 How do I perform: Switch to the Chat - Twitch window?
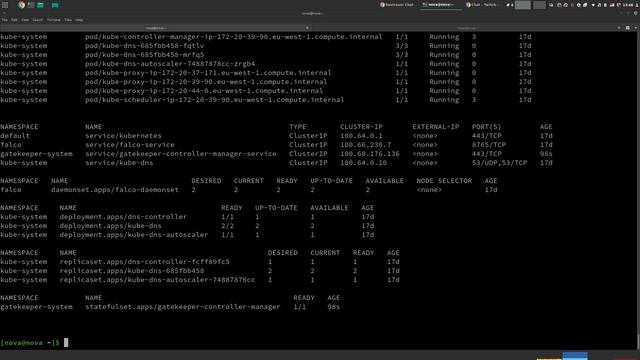point(483,5)
